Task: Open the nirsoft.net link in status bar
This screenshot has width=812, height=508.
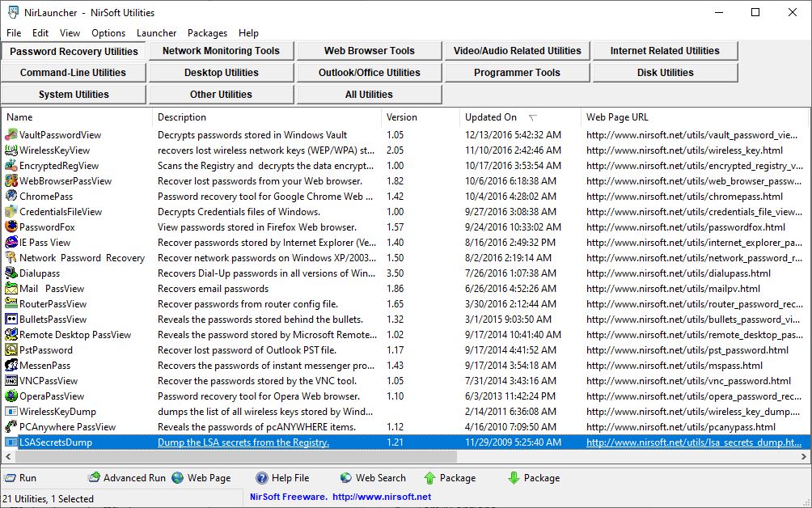Action: (x=382, y=497)
